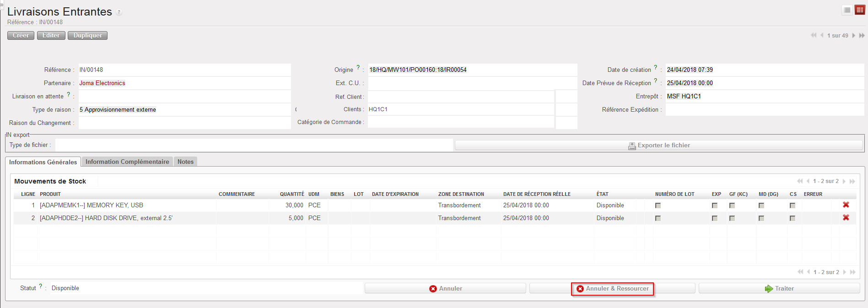Toggle EXP checkbox for line 2
The height and width of the screenshot is (308, 868).
715,218
